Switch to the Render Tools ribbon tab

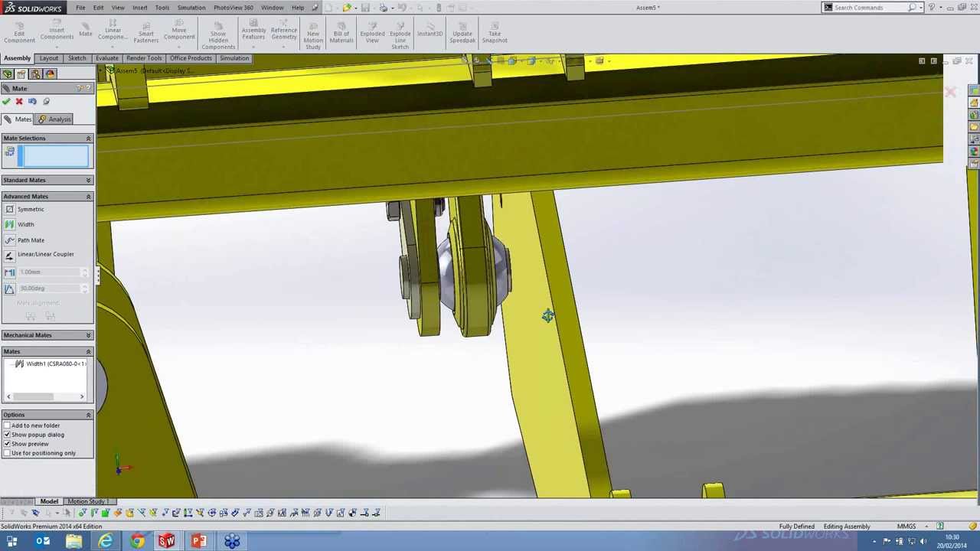pyautogui.click(x=144, y=58)
